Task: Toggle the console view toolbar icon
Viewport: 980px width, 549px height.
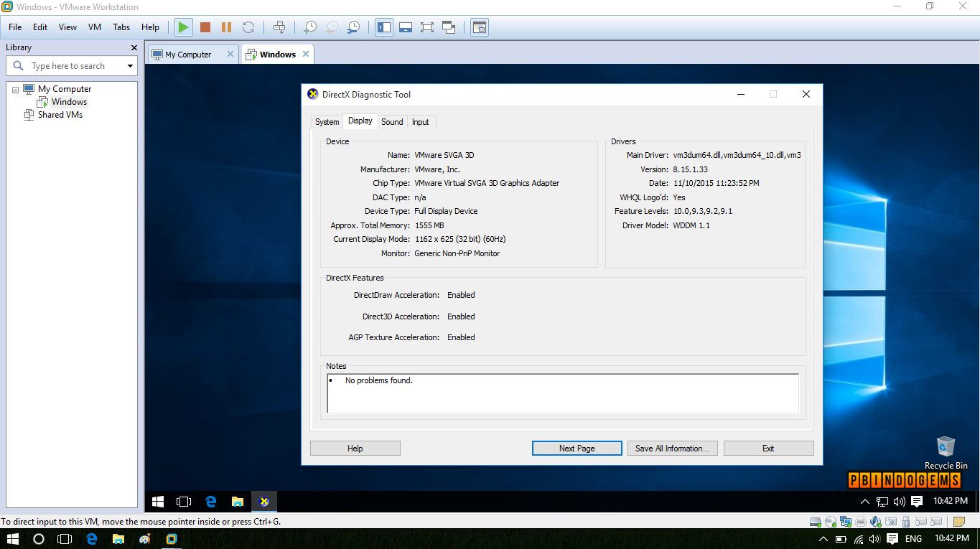Action: tap(480, 27)
